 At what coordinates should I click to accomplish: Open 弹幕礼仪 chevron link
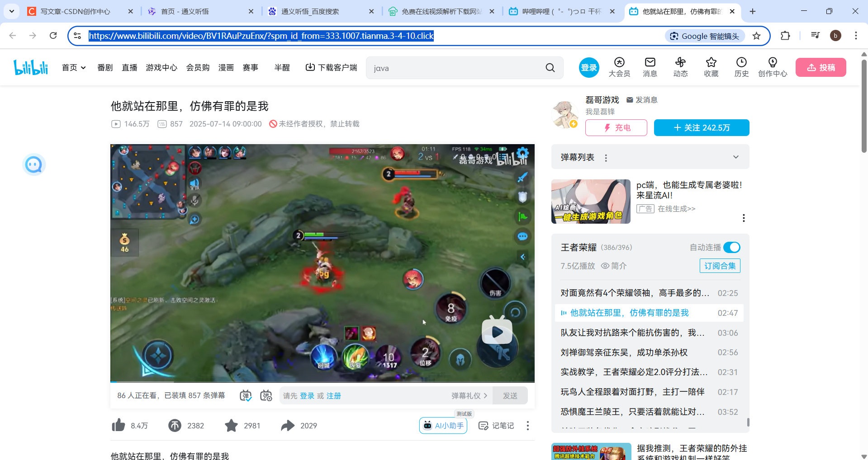pos(470,395)
